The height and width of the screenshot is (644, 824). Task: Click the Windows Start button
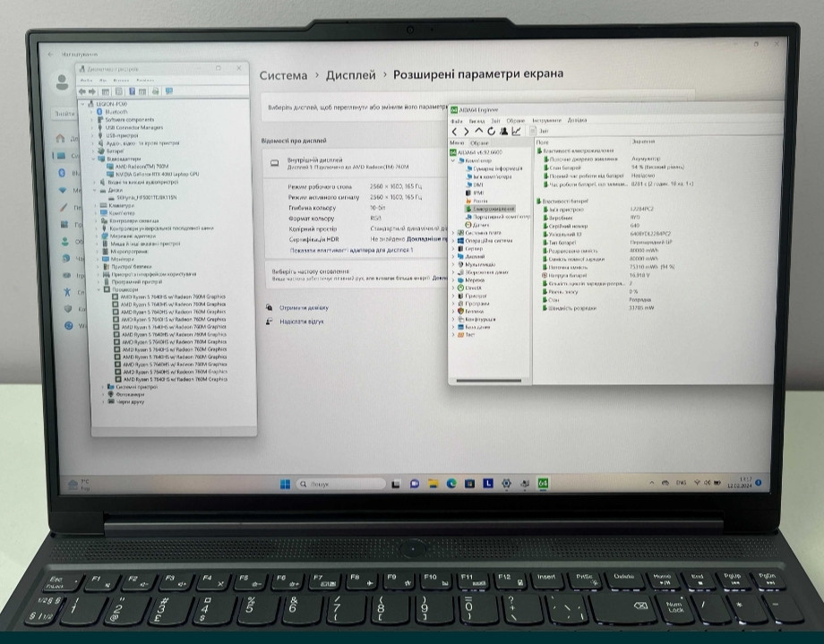click(285, 484)
